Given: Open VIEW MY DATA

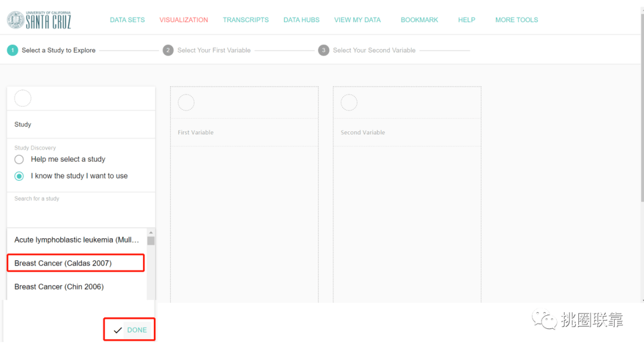Looking at the screenshot, I should pyautogui.click(x=357, y=20).
